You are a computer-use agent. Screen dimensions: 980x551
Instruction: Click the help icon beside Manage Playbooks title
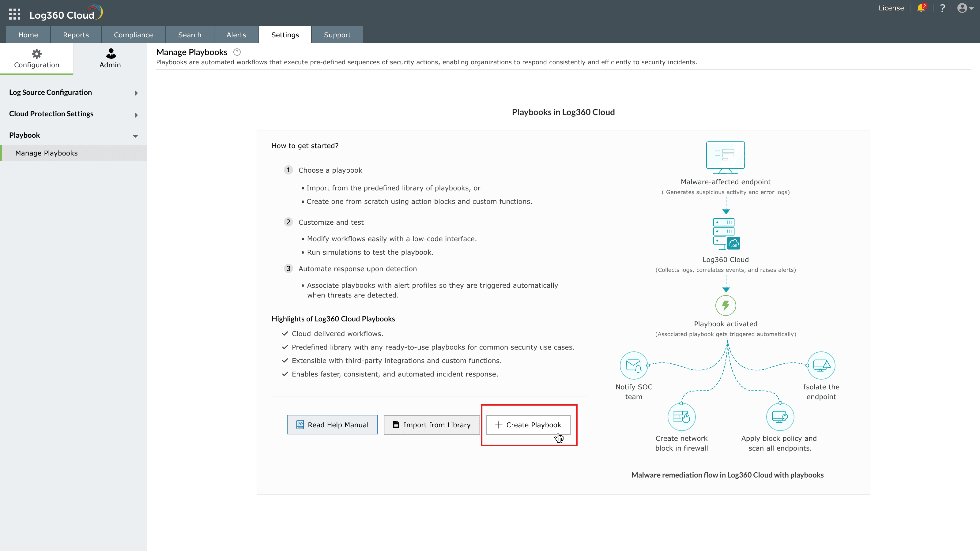coord(237,52)
